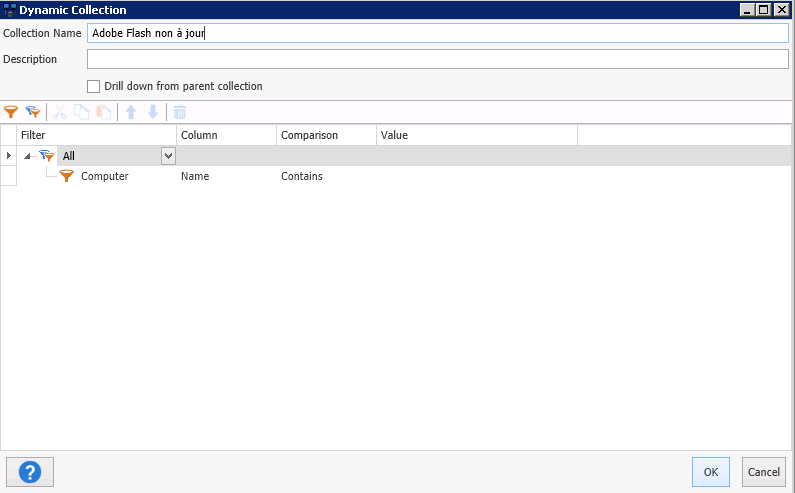Open the All filter dropdown arrow
This screenshot has width=795, height=493.
coord(168,156)
